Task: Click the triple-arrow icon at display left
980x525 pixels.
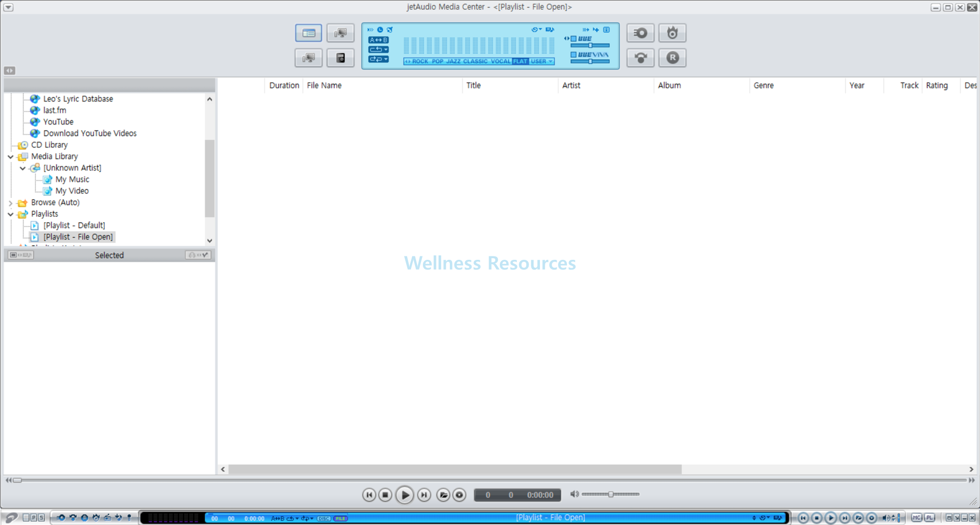Action: (x=370, y=29)
